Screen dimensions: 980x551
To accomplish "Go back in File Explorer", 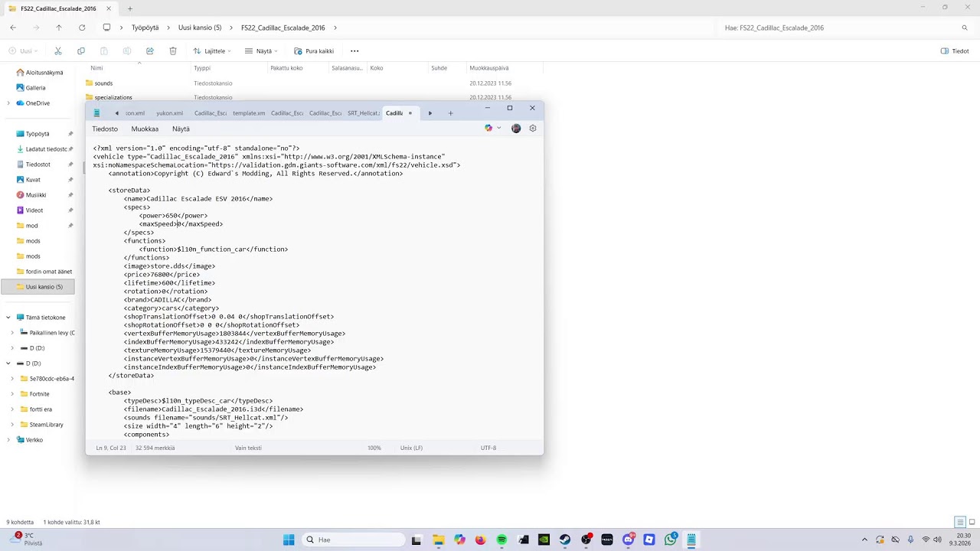I will (13, 28).
